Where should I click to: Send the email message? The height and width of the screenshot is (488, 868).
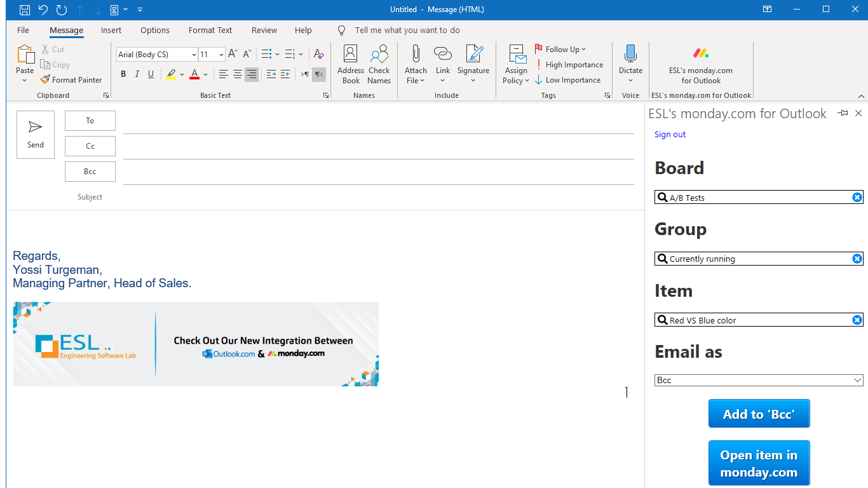click(x=36, y=135)
